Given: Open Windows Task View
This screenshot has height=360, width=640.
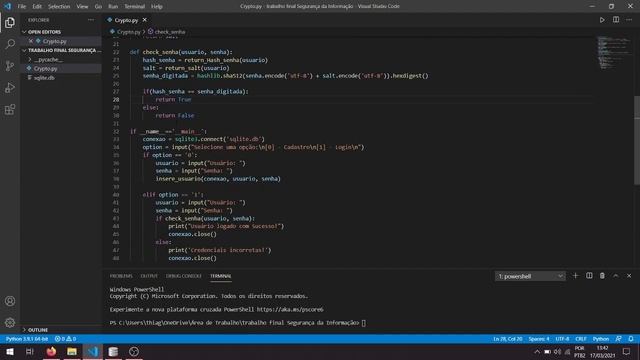Looking at the screenshot, I should tap(29, 351).
